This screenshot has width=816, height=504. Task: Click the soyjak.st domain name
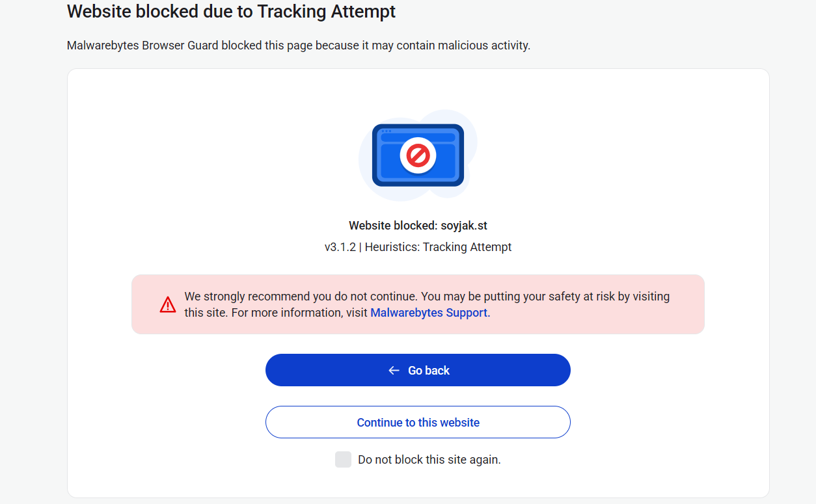click(x=463, y=226)
